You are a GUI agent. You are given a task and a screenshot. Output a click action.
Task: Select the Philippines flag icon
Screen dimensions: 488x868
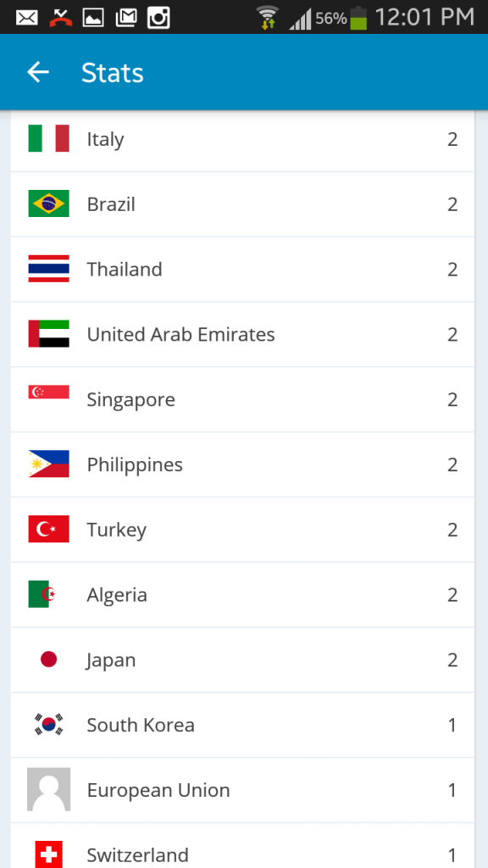coord(48,465)
